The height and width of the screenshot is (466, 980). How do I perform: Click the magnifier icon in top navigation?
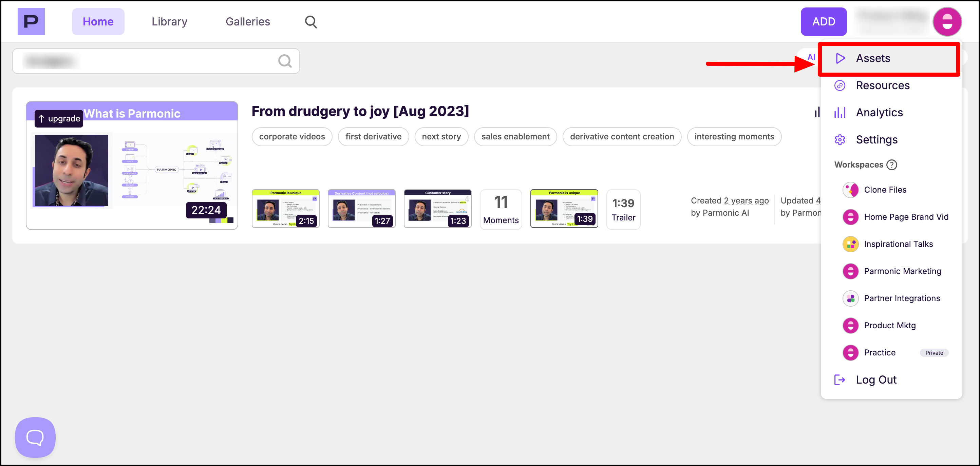coord(310,22)
